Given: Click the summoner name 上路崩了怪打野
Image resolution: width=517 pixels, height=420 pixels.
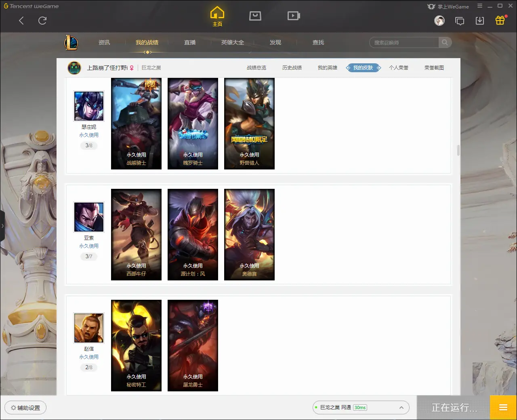Looking at the screenshot, I should 107,68.
